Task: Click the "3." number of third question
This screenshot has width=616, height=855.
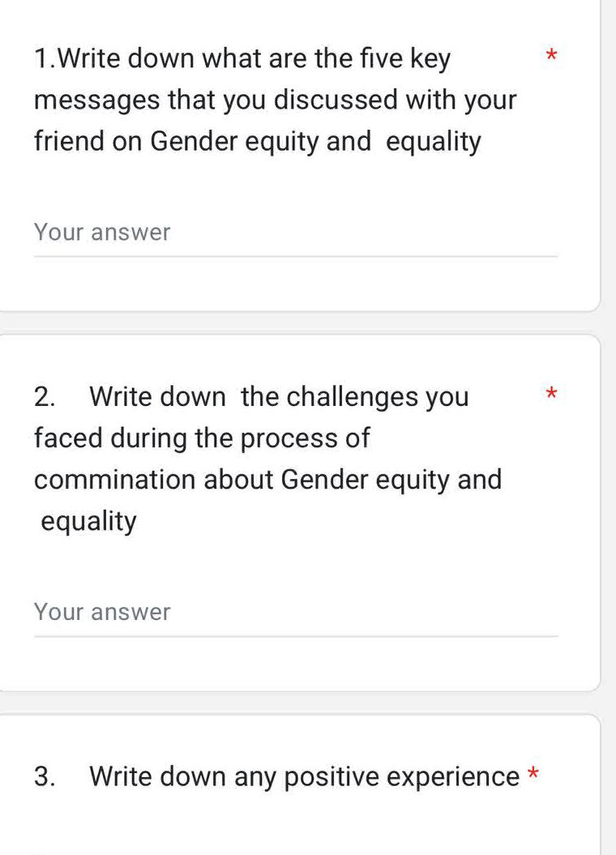Action: (45, 777)
